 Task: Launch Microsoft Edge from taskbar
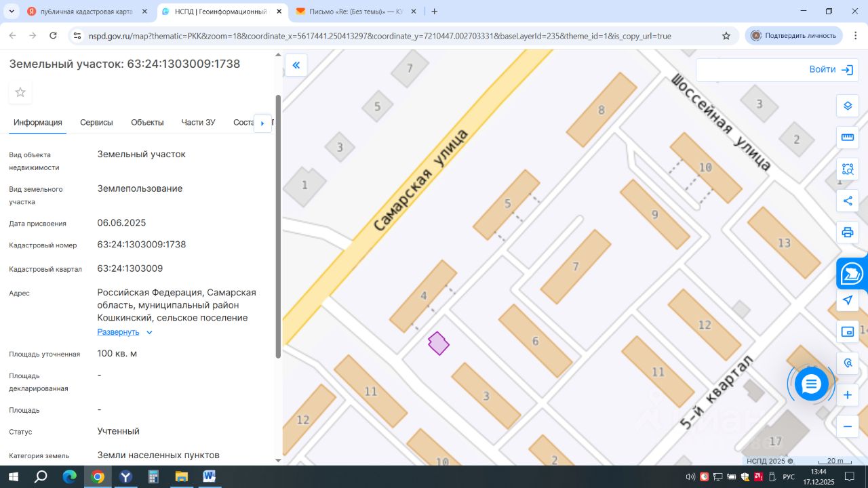click(x=69, y=476)
